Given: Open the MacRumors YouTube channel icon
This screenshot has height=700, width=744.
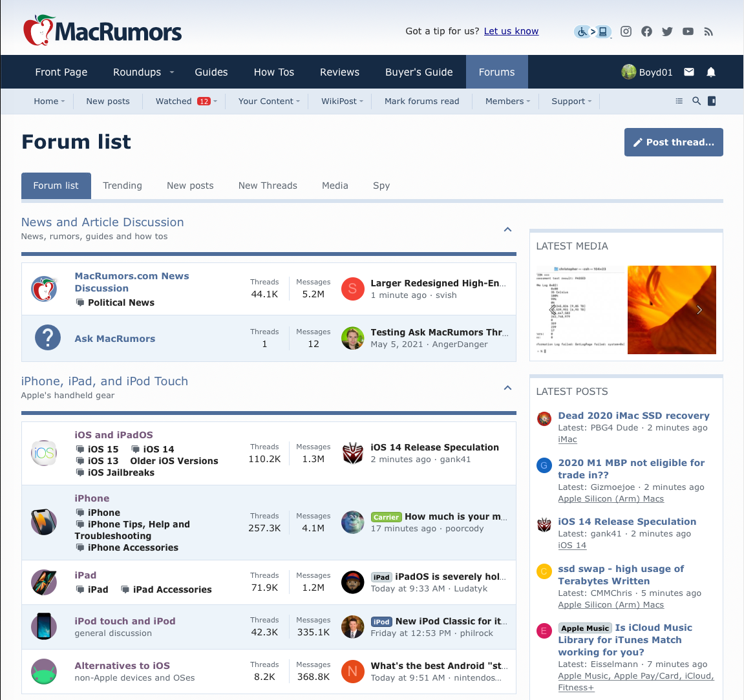Looking at the screenshot, I should (688, 31).
